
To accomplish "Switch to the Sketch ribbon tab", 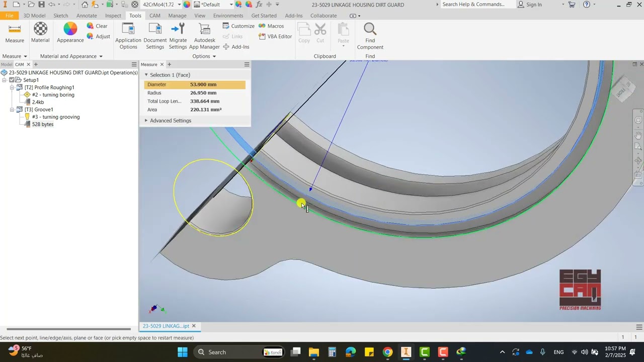I will click(x=61, y=16).
